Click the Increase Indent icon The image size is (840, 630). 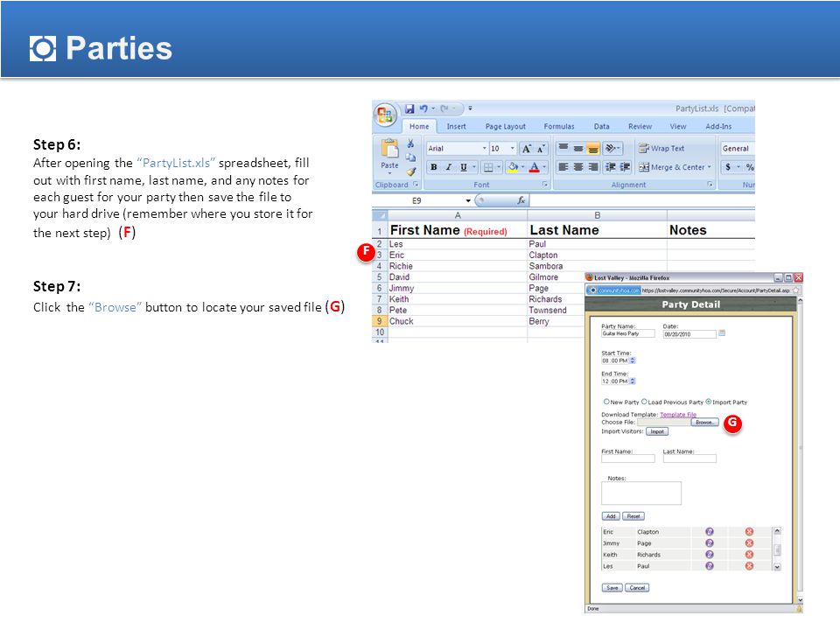tap(625, 167)
